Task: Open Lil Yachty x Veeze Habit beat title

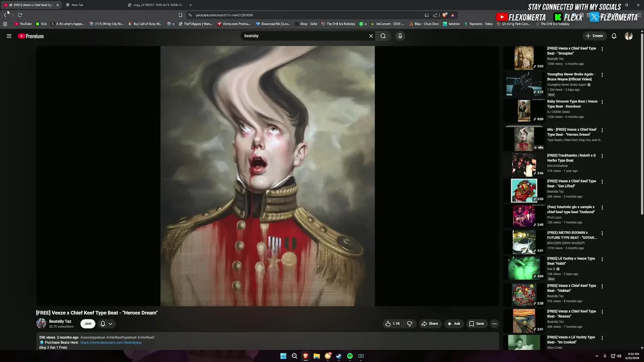Action: pos(571,261)
